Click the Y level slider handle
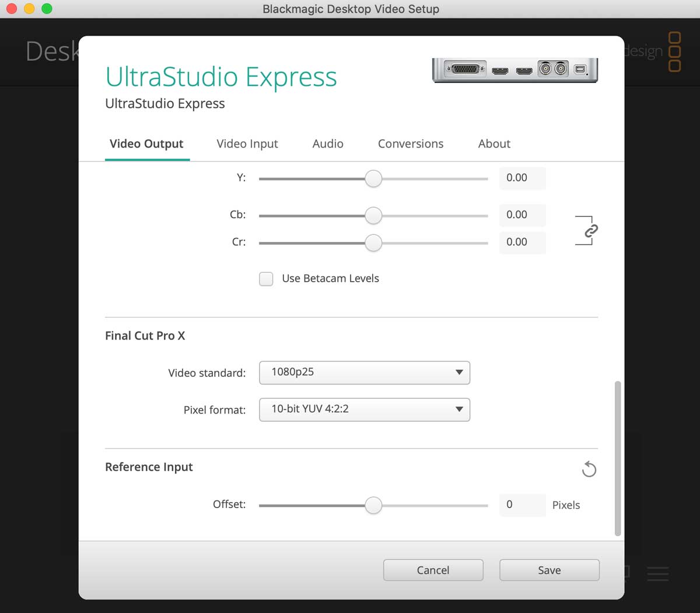700x613 pixels. coord(373,178)
